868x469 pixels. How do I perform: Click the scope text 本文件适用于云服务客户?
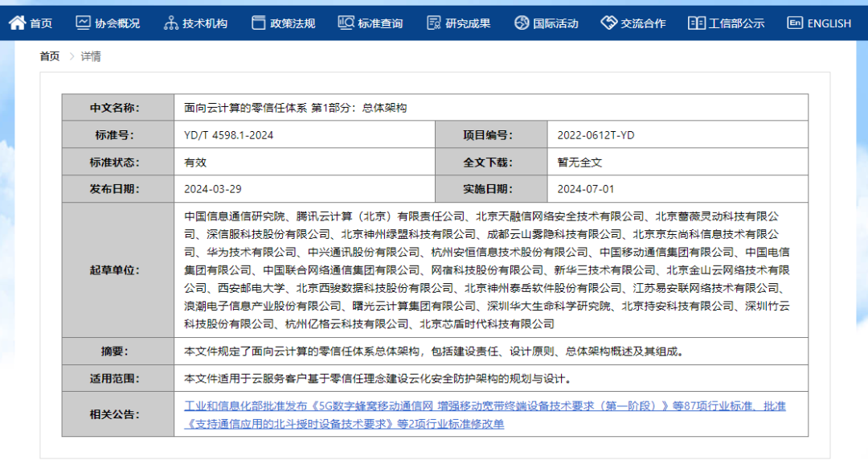(x=378, y=379)
